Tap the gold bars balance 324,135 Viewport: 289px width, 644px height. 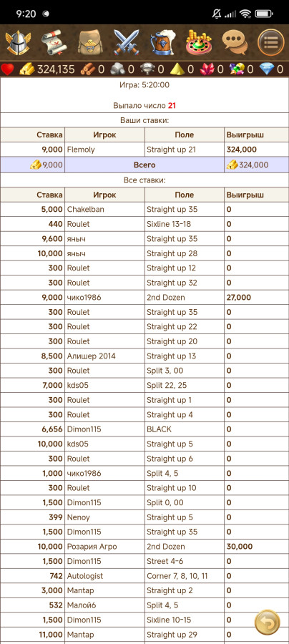click(x=48, y=69)
